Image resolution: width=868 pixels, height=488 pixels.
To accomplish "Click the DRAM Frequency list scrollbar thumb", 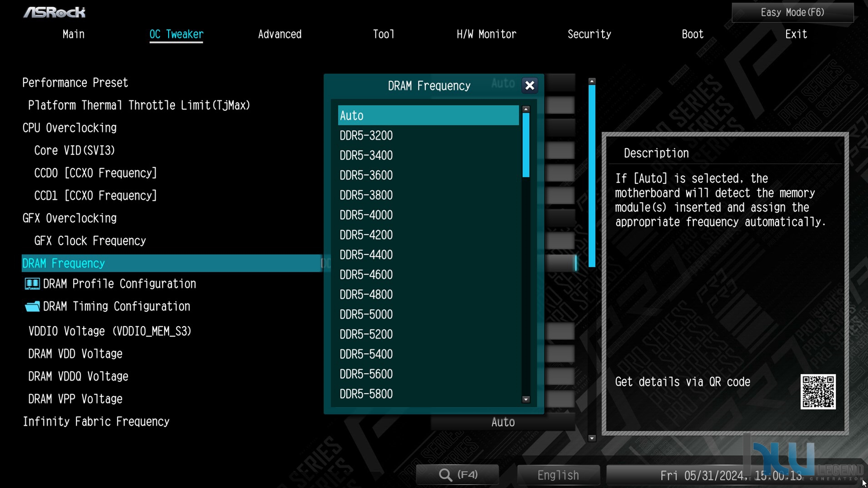I will (526, 145).
